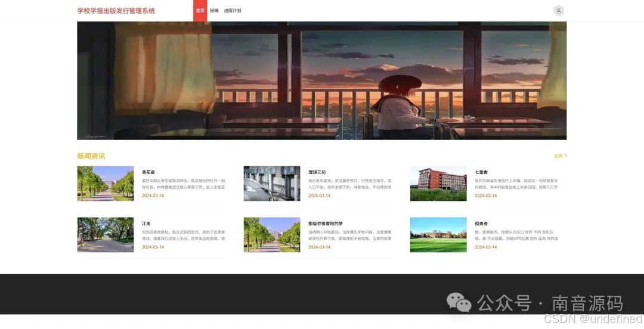Click the 七里香 article summary text
644x329 pixels.
[516, 184]
